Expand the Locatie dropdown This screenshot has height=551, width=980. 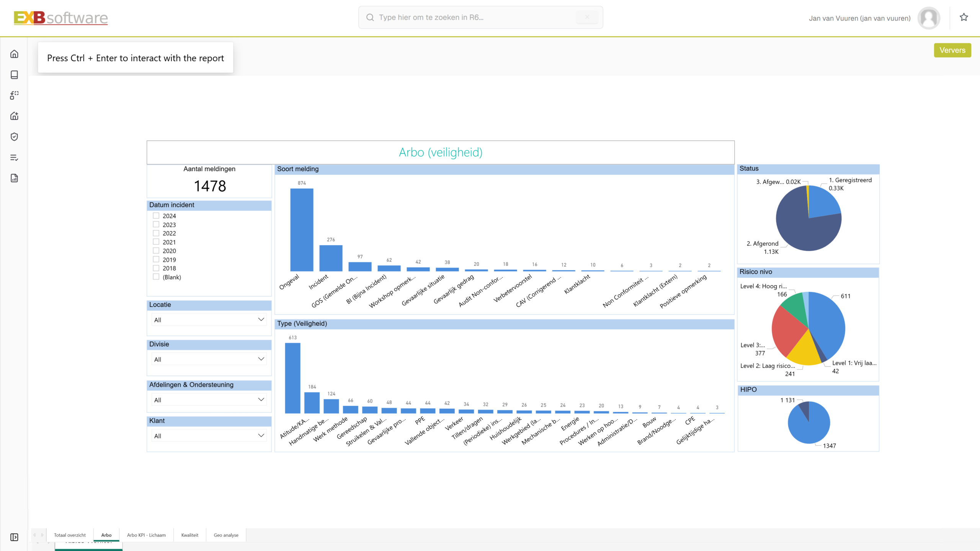tap(209, 320)
